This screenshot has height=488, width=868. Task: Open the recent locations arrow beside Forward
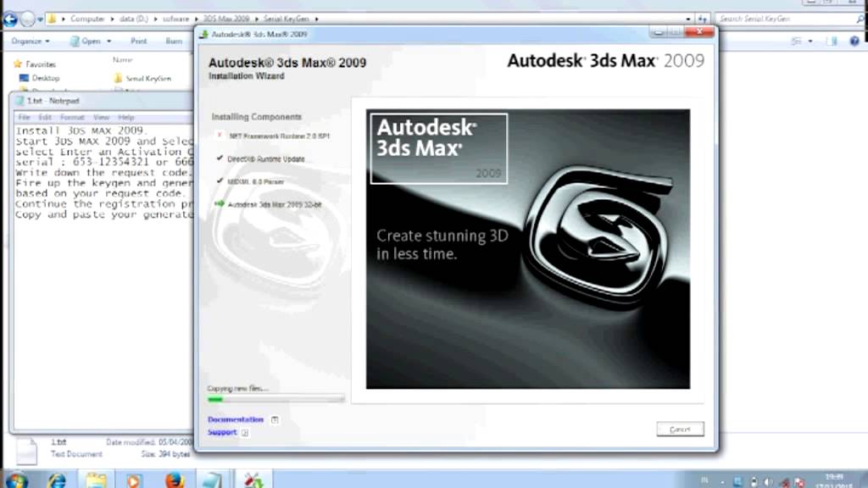click(40, 19)
